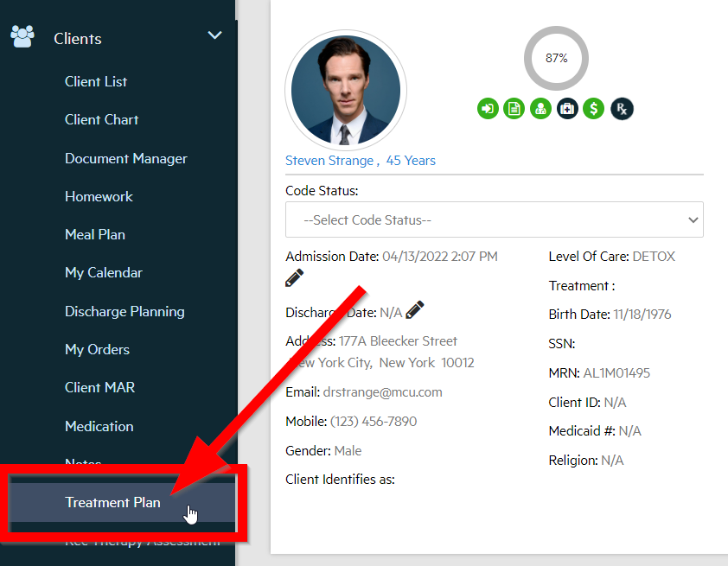
Task: Open Document Manager from sidebar
Action: [125, 158]
